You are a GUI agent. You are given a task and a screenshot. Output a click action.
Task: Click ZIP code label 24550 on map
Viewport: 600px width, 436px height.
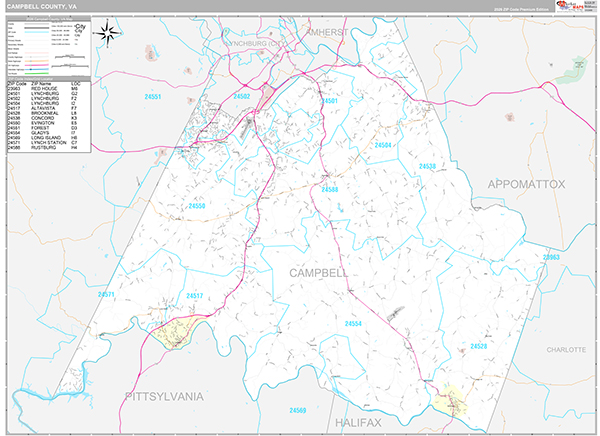(x=197, y=206)
